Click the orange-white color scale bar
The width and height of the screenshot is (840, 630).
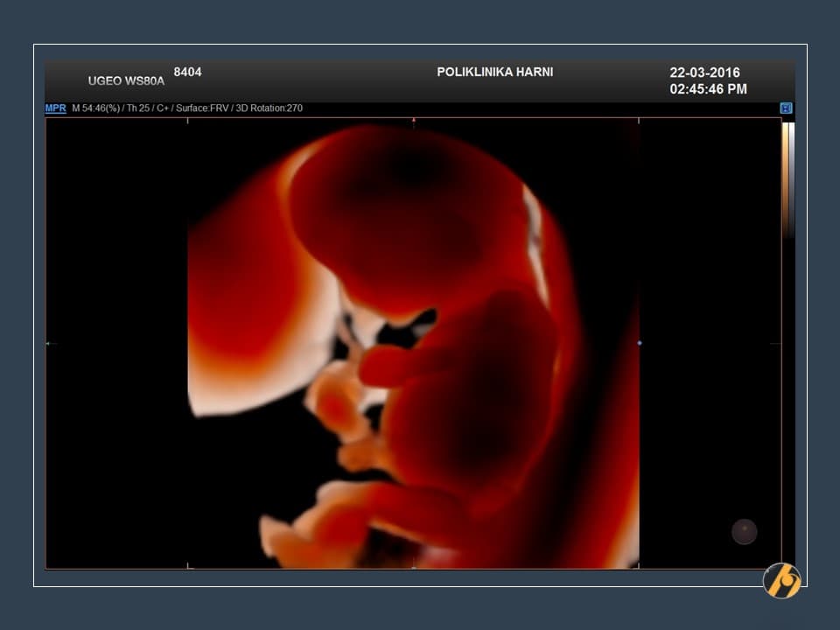point(787,179)
